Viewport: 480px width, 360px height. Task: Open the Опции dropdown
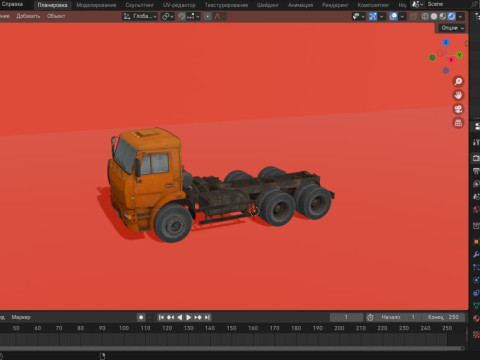pos(452,28)
